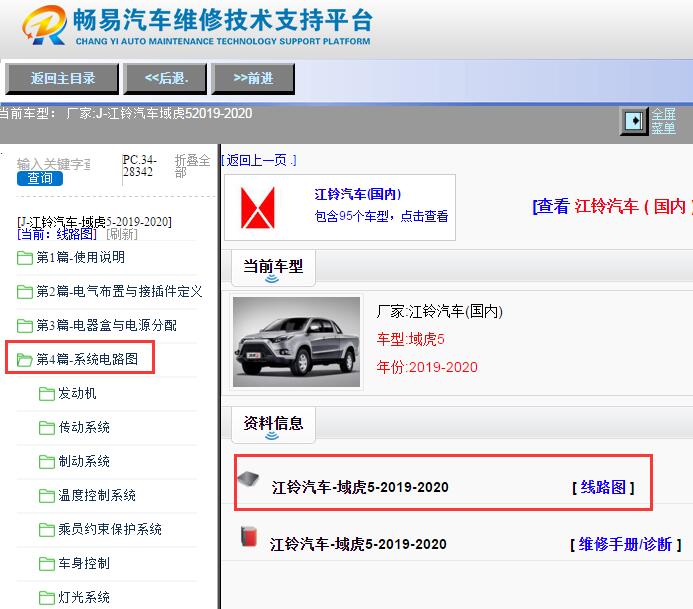Focus the 输入关键字 search field
Viewport: 693px width, 609px height.
click(x=53, y=164)
